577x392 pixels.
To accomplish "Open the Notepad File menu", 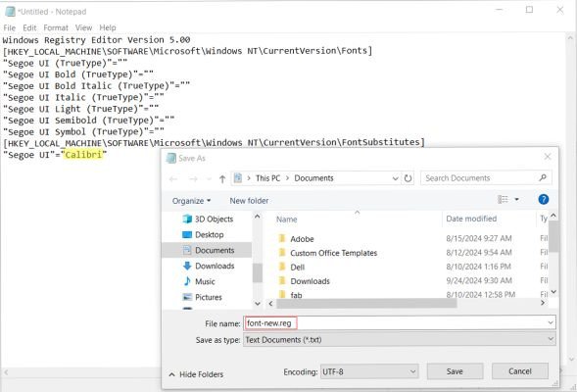I will tap(9, 27).
